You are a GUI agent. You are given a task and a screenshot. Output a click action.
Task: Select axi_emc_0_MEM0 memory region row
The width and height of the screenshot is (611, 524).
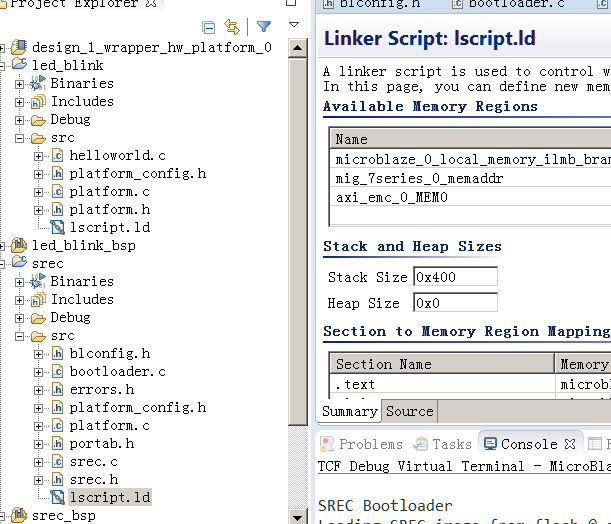pos(471,198)
